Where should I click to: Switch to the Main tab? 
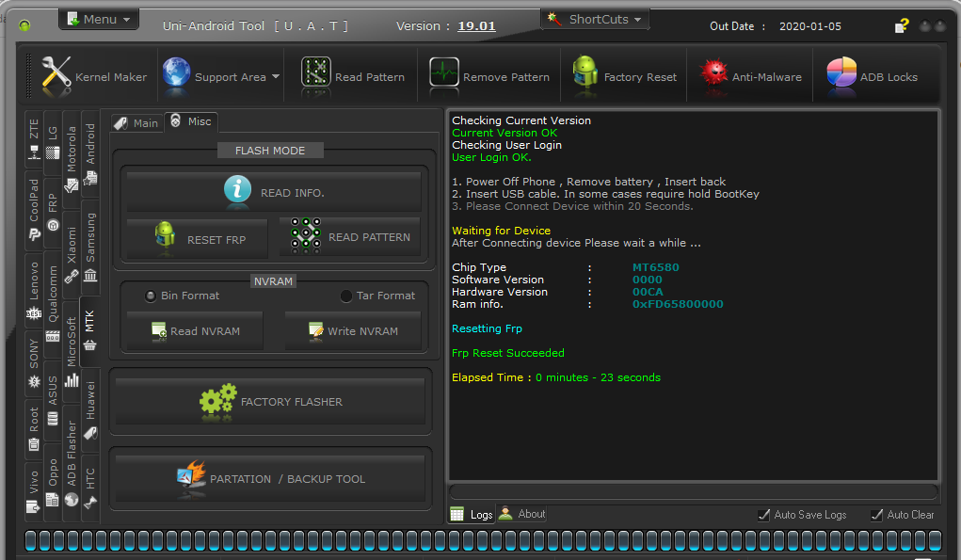[136, 122]
